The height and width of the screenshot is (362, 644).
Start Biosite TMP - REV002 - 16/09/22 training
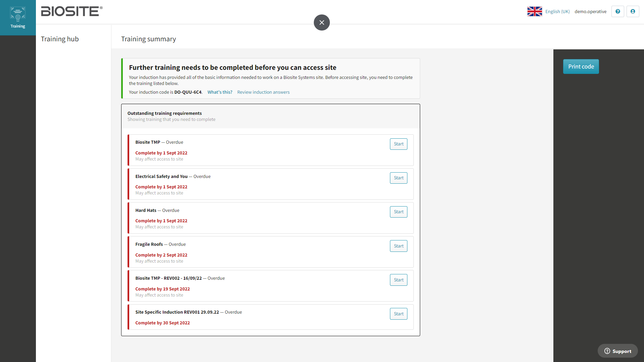click(x=398, y=280)
